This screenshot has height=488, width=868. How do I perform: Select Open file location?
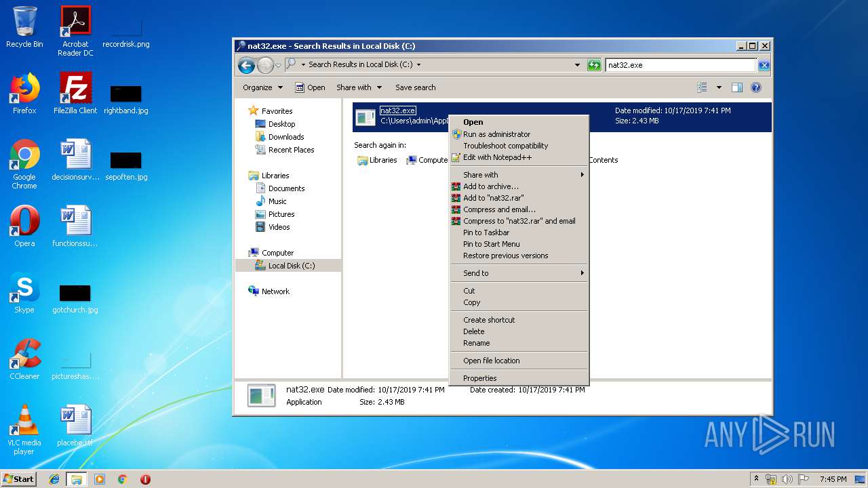coord(519,361)
